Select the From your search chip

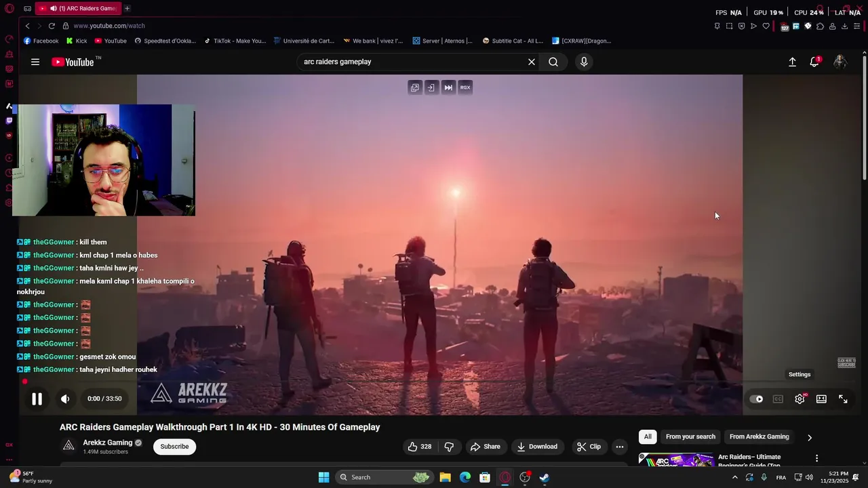point(690,436)
